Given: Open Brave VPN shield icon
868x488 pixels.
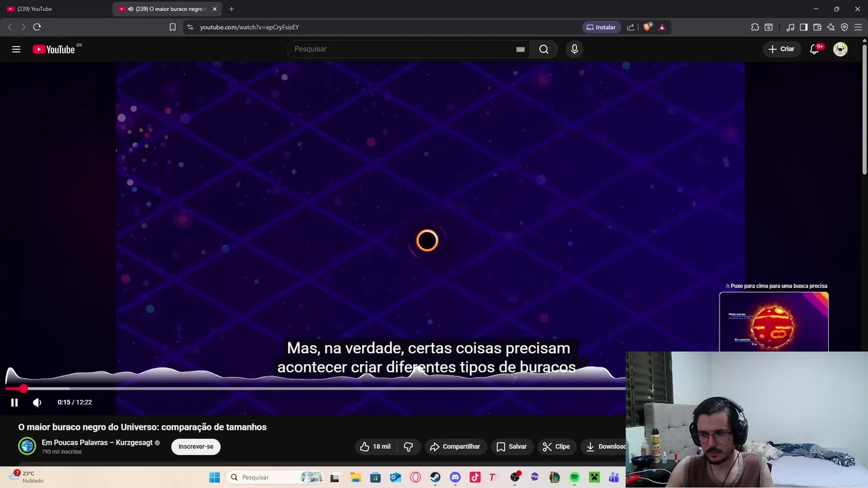Looking at the screenshot, I should pos(844,27).
